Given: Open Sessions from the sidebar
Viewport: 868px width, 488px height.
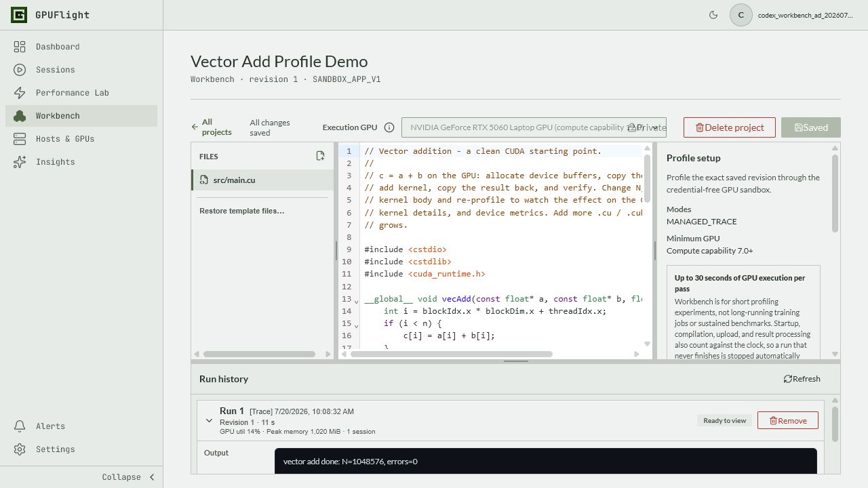Looking at the screenshot, I should pos(81,70).
